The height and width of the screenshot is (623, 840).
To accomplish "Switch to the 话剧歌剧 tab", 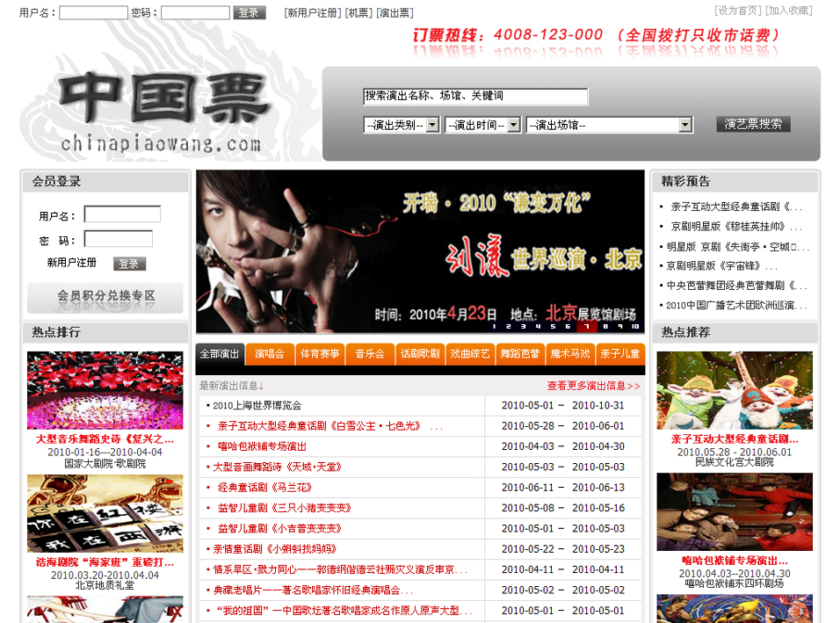I will coord(420,354).
